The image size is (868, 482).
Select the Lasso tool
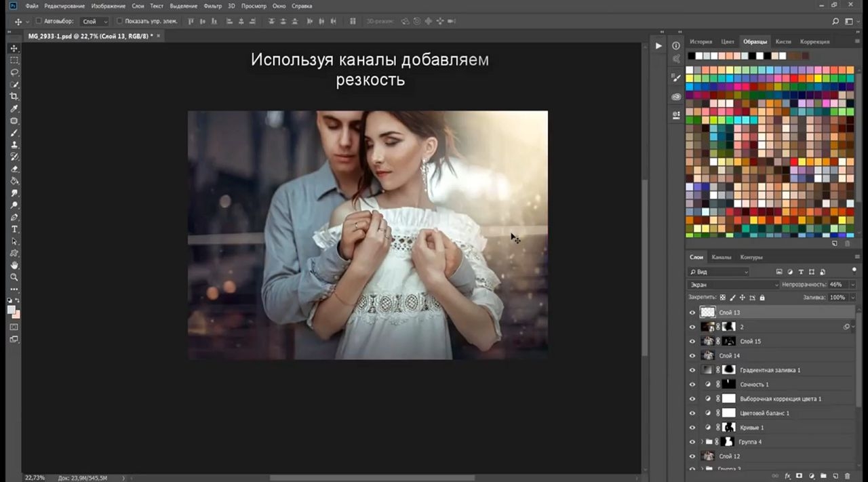click(14, 73)
